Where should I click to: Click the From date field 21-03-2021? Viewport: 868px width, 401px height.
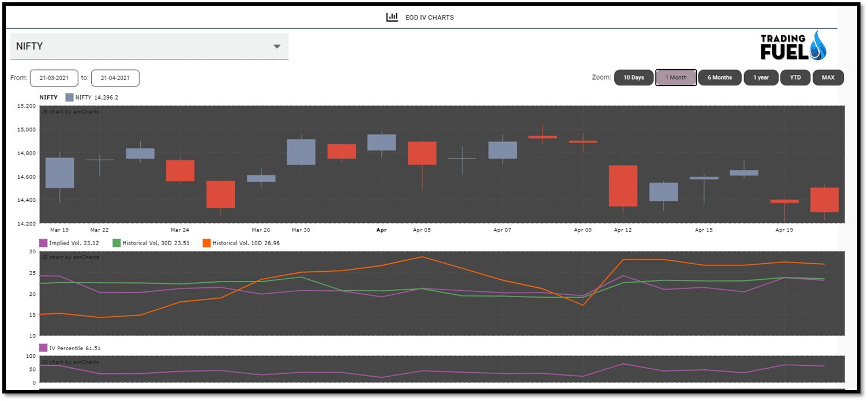[x=54, y=78]
